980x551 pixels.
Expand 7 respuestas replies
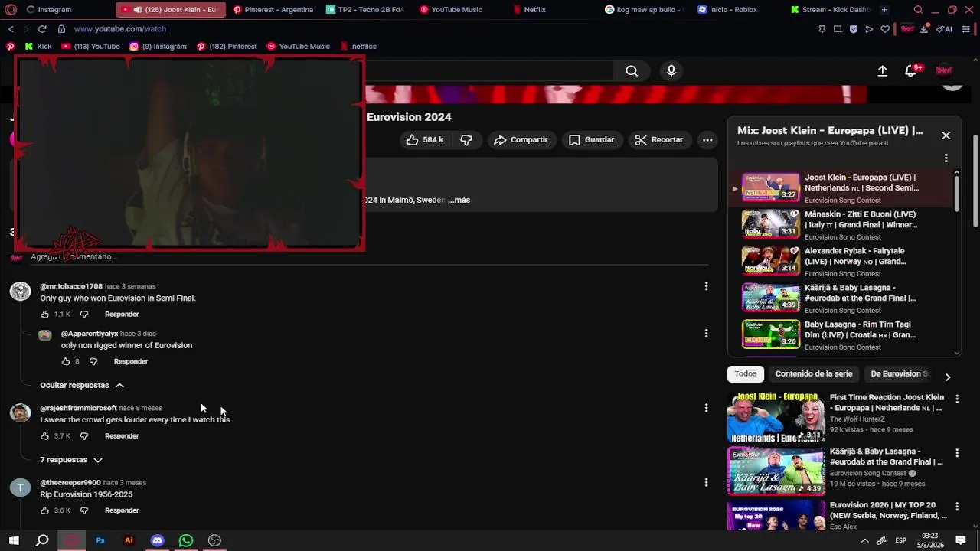(71, 460)
